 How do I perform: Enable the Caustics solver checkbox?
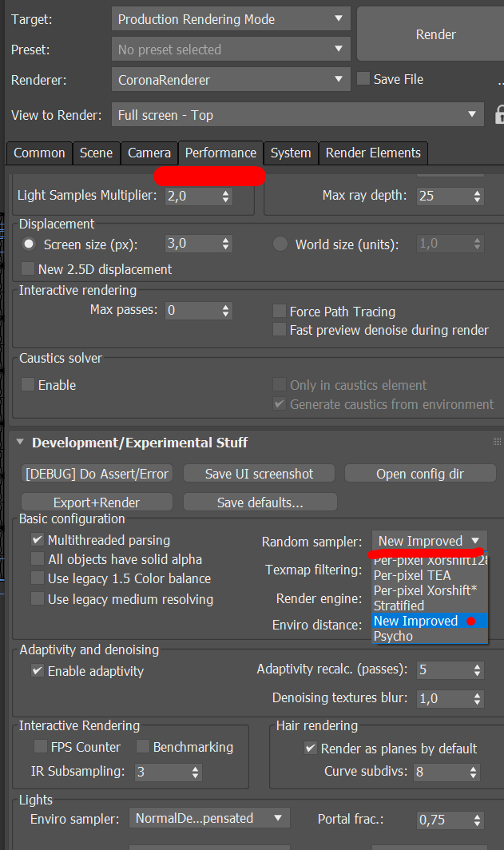(28, 384)
